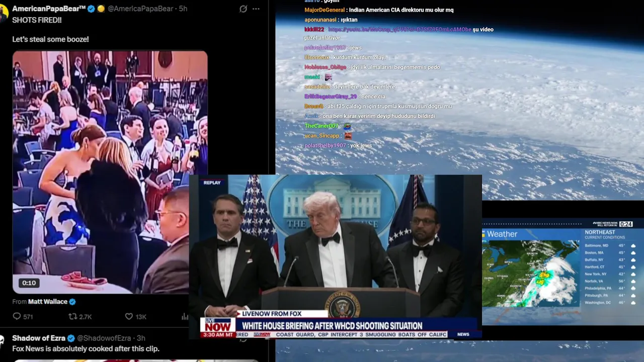The image size is (644, 362).
Task: Open three-dot menu on AmericanPapaBear's post
Action: pyautogui.click(x=256, y=9)
